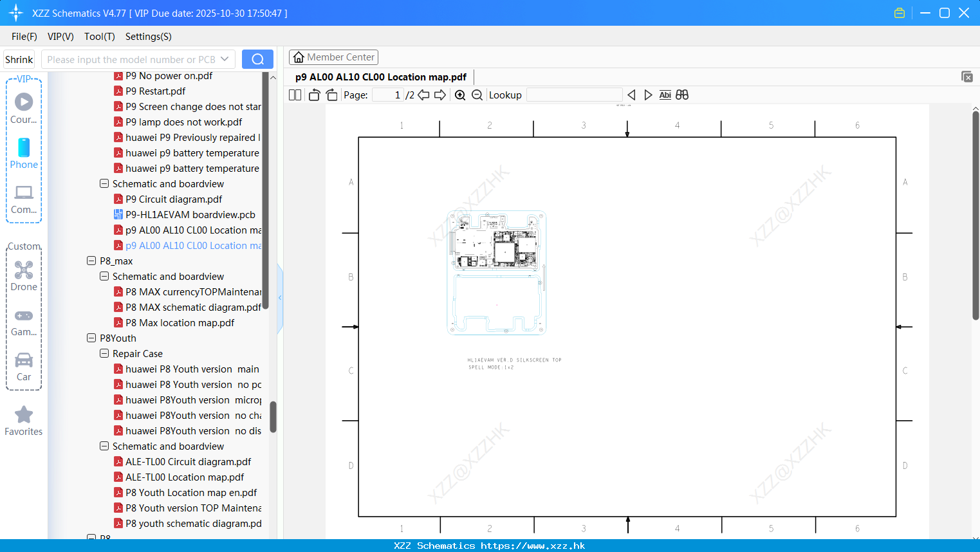The height and width of the screenshot is (552, 980).
Task: Click the page number field
Action: tap(387, 95)
